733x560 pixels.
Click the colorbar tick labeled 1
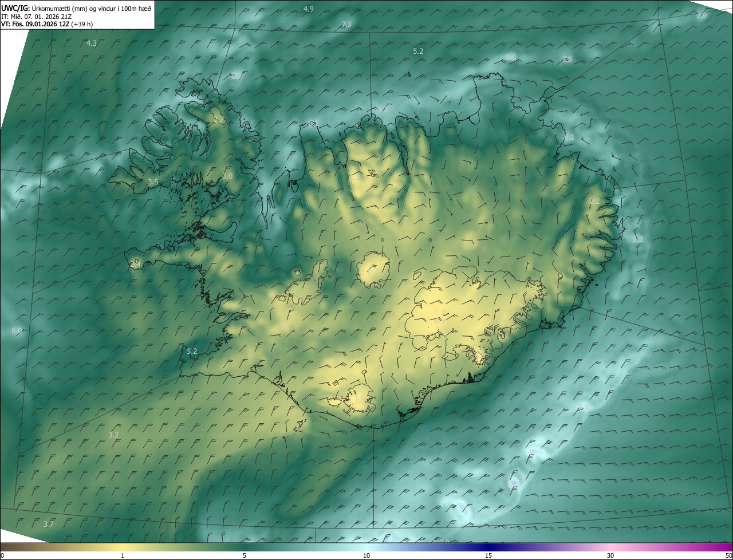click(x=123, y=555)
